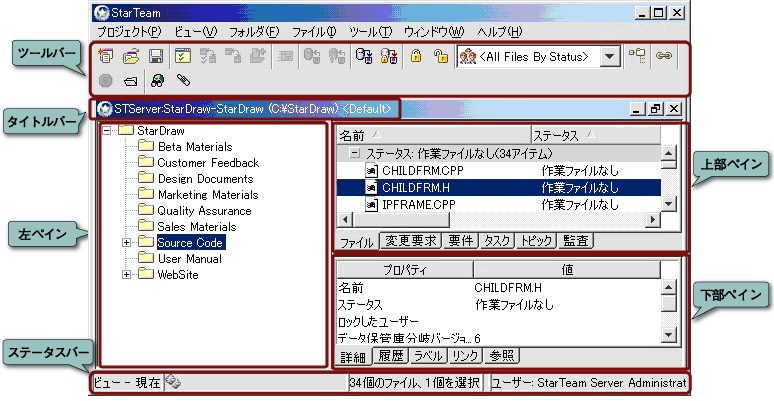Click the 値 column header

click(567, 270)
